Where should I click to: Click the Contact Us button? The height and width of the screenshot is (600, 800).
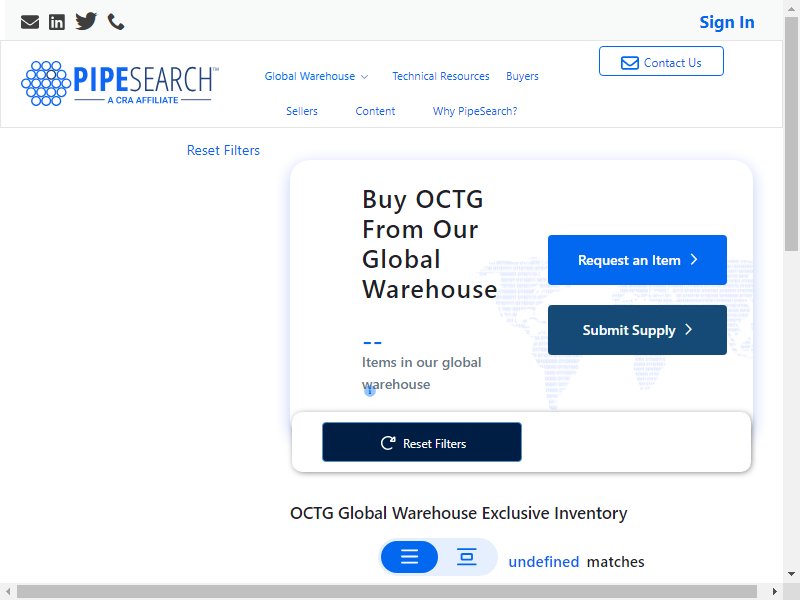pyautogui.click(x=661, y=61)
